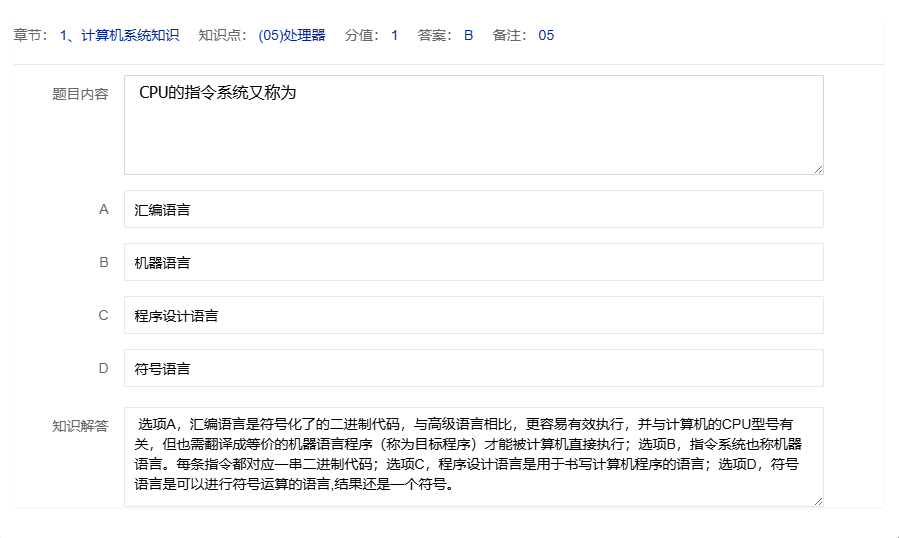
Task: Click the remark value 05 after 备注
Action: pyautogui.click(x=546, y=35)
